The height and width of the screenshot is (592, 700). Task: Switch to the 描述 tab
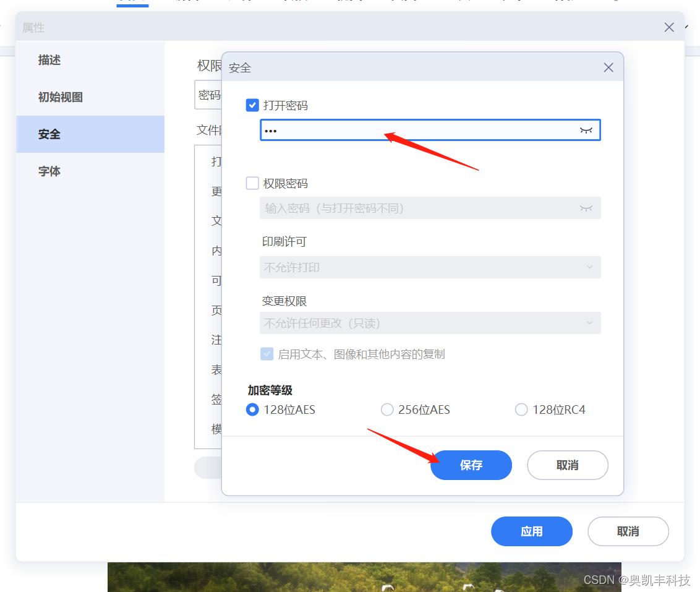click(x=90, y=60)
